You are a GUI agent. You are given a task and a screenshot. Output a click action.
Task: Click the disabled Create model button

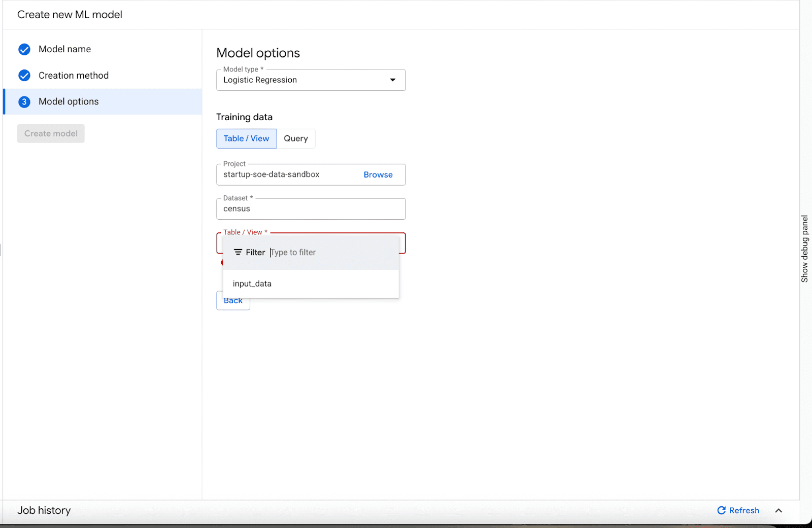[50, 133]
